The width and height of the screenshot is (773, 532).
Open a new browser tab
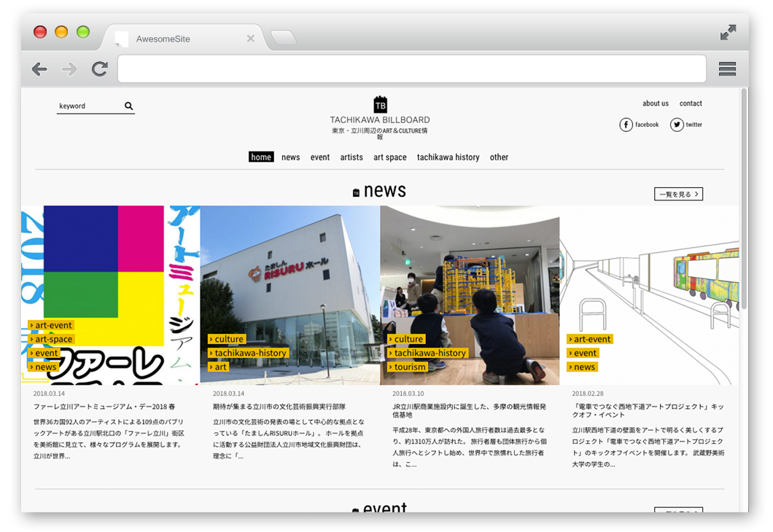click(x=283, y=38)
